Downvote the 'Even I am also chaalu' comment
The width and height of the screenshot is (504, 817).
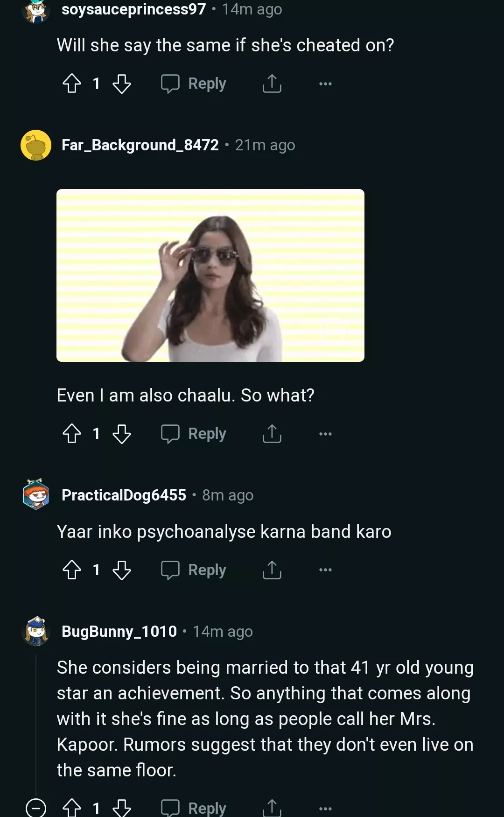[x=122, y=434]
